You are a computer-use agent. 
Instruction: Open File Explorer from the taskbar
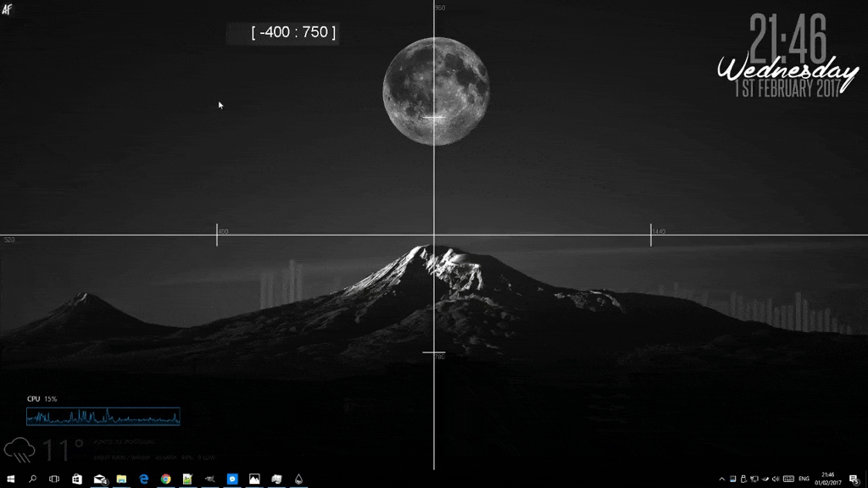coord(121,479)
